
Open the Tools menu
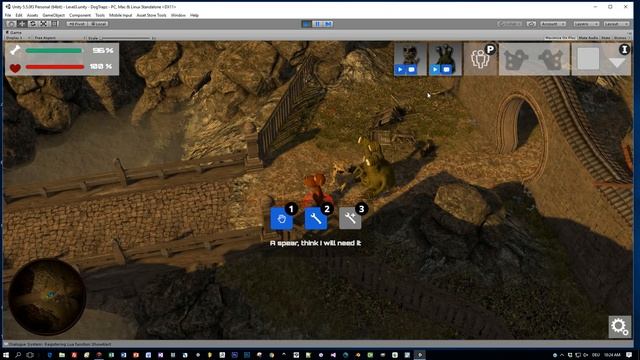click(x=100, y=15)
